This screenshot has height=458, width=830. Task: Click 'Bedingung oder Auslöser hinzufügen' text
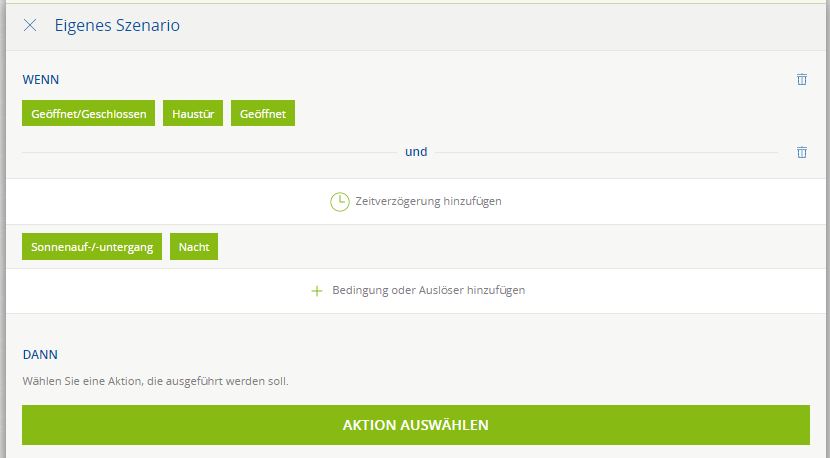[428, 291]
